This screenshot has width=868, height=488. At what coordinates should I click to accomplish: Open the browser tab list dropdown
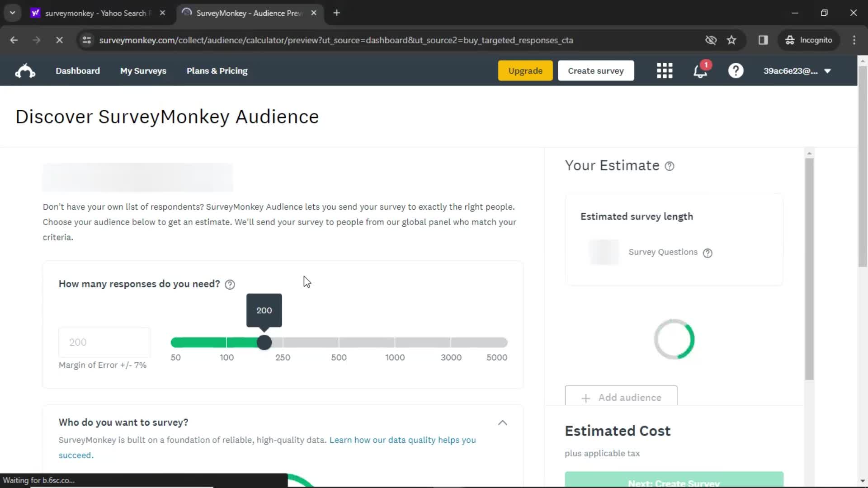13,13
